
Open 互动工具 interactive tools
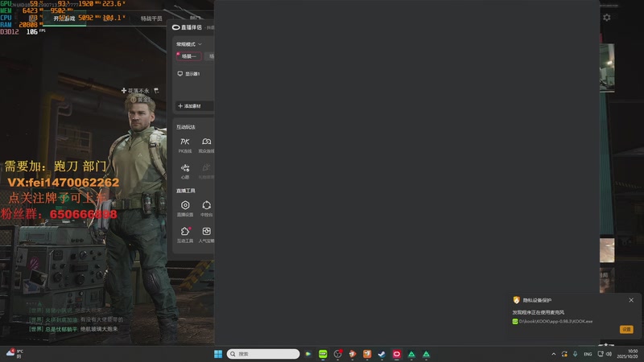pyautogui.click(x=185, y=235)
